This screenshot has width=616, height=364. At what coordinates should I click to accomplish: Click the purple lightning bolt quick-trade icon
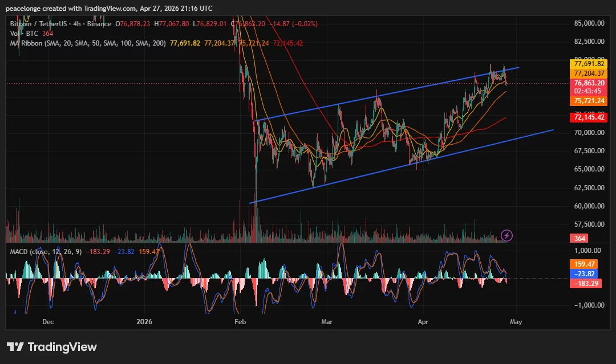(506, 236)
